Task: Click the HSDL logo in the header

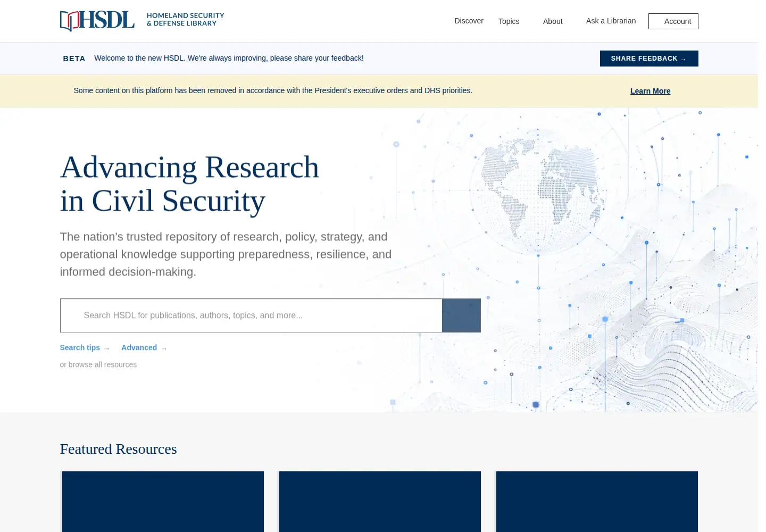Action: (97, 20)
